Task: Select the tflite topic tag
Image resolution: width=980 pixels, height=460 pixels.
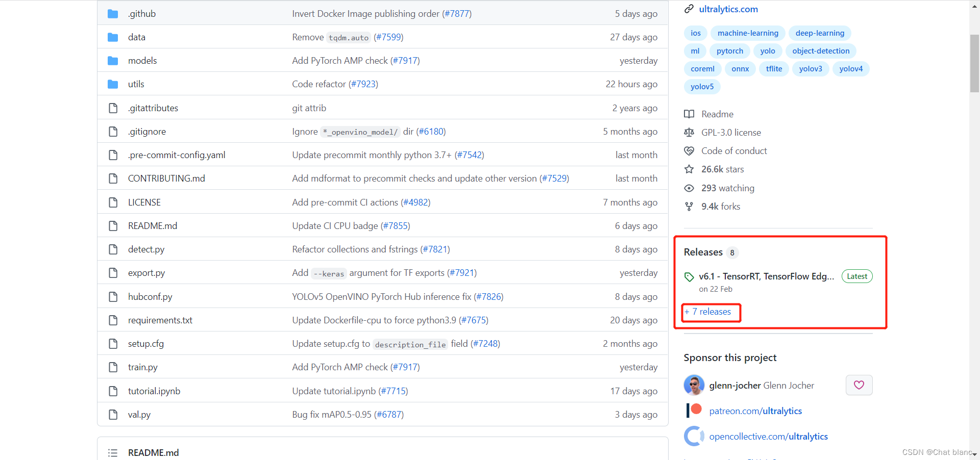Action: (774, 69)
